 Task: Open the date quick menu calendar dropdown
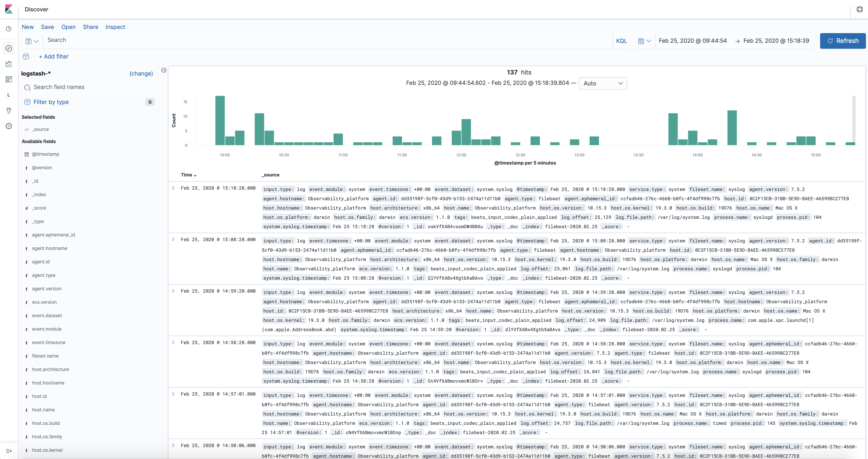tap(644, 41)
